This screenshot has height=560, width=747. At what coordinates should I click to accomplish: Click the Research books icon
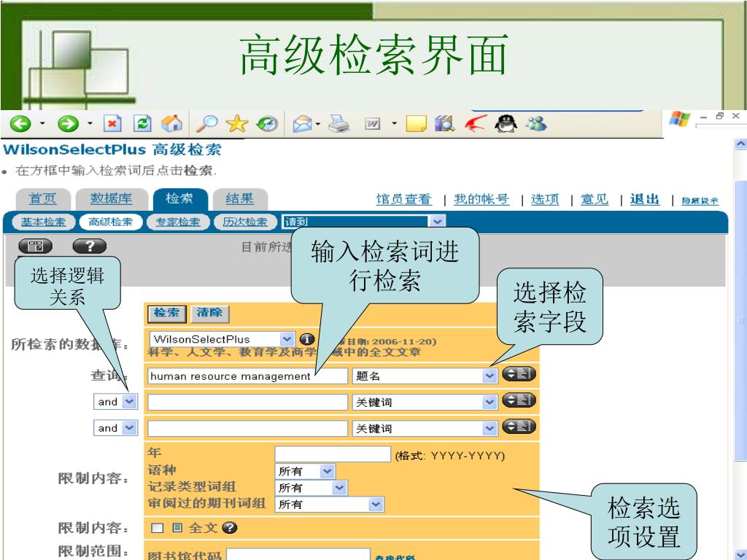click(x=444, y=124)
